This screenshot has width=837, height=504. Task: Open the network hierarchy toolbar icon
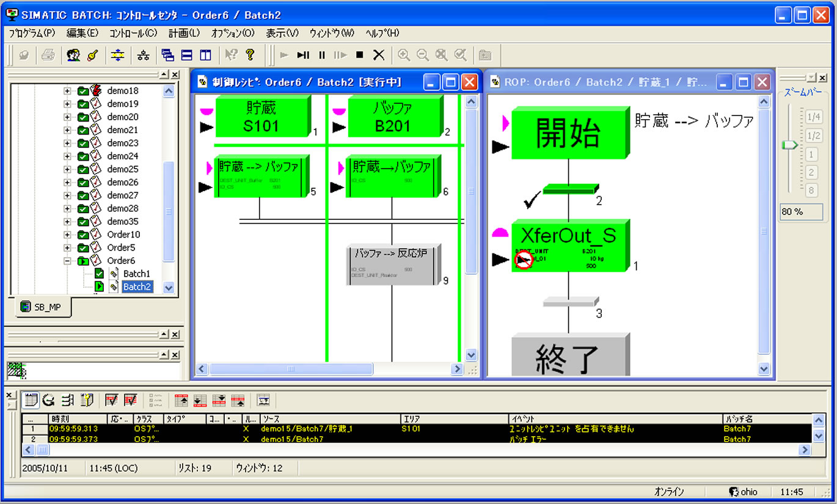tap(144, 55)
